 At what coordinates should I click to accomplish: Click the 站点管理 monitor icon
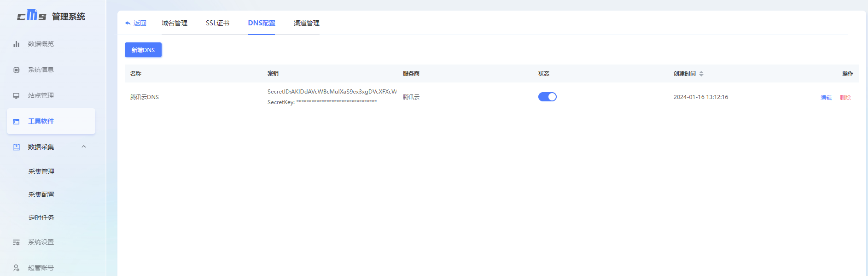(16, 95)
